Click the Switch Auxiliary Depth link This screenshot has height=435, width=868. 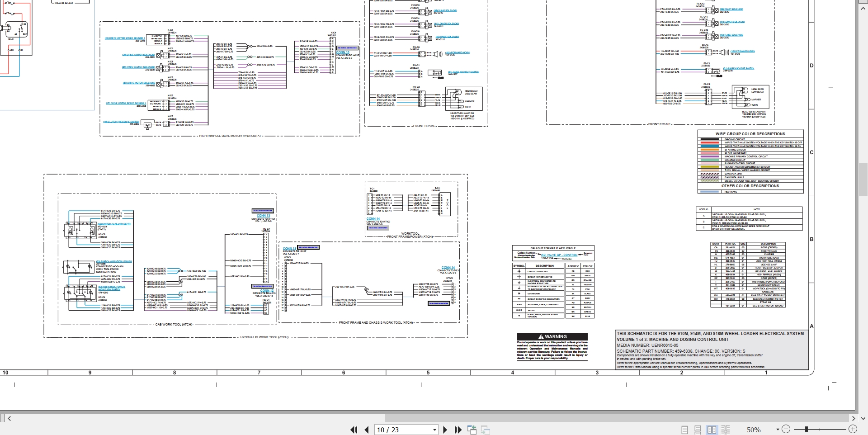(x=114, y=224)
